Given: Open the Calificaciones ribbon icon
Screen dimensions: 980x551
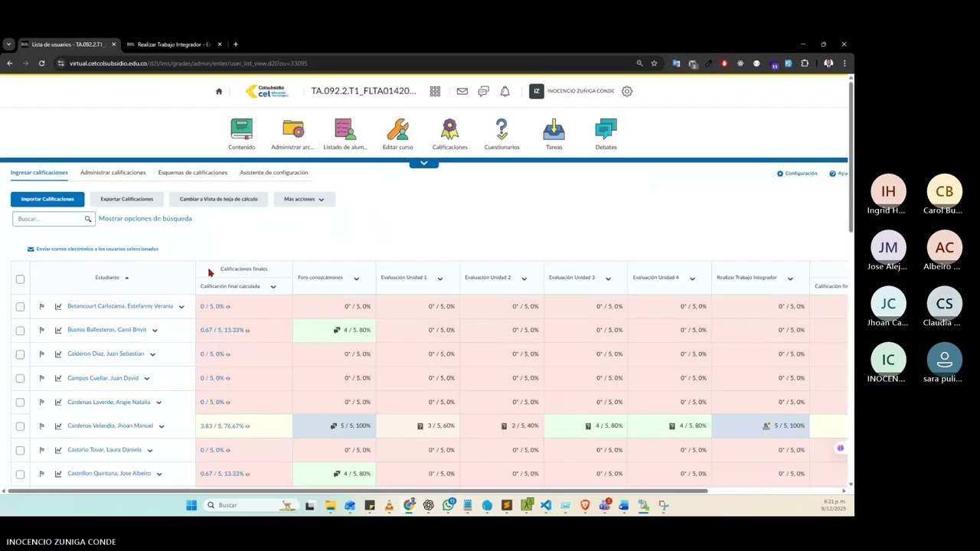Looking at the screenshot, I should (x=449, y=129).
